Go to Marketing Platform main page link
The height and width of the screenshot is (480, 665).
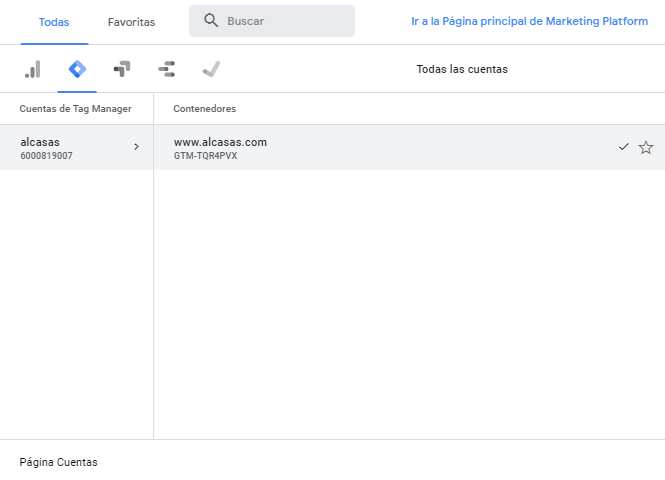point(529,21)
